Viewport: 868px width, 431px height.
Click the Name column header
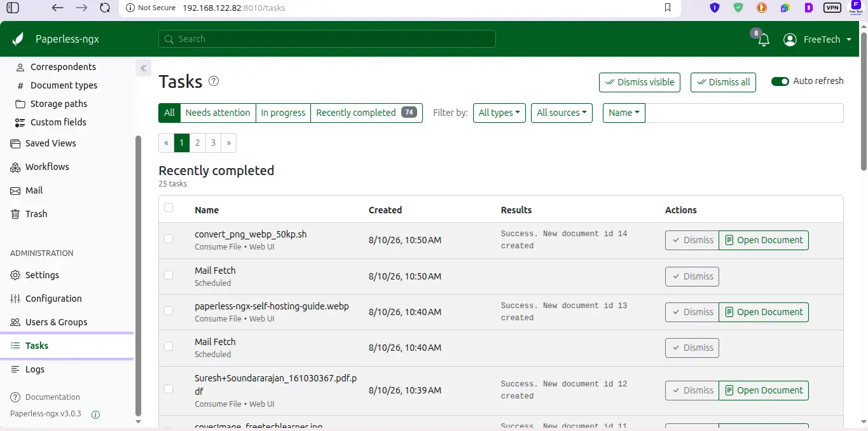(207, 210)
